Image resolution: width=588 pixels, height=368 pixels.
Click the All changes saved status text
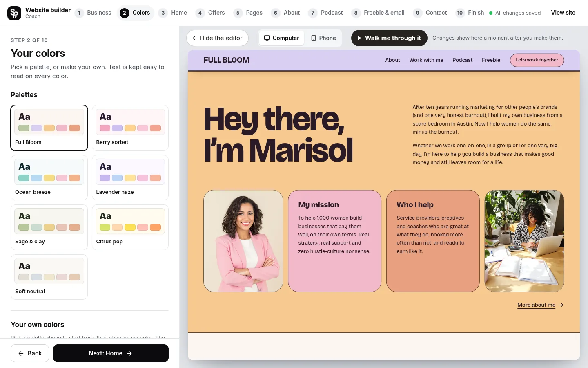(518, 13)
